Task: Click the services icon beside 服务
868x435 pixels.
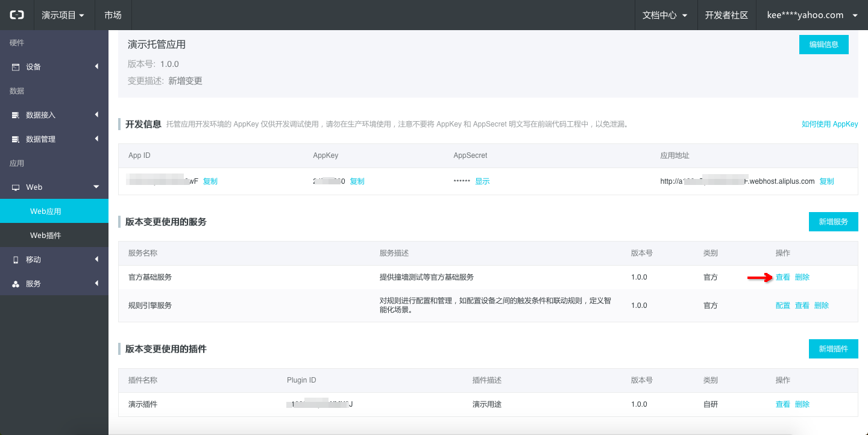Action: (x=16, y=284)
